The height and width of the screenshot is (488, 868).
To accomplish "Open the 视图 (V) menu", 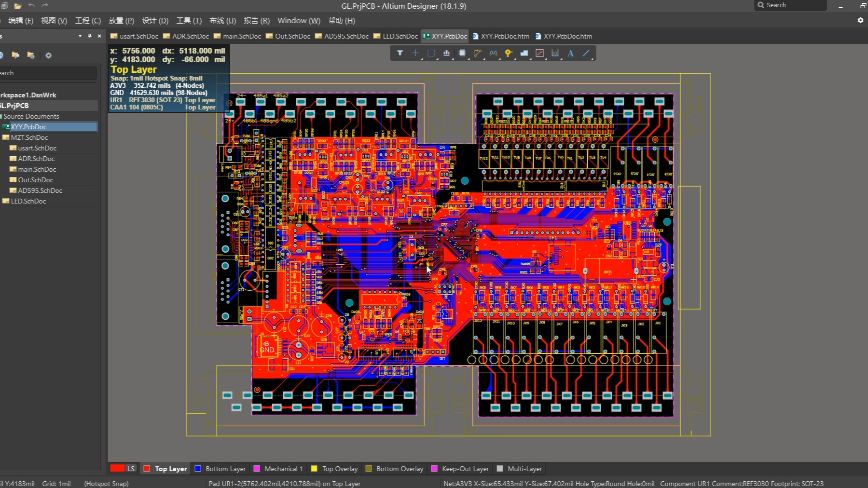I will (x=54, y=20).
